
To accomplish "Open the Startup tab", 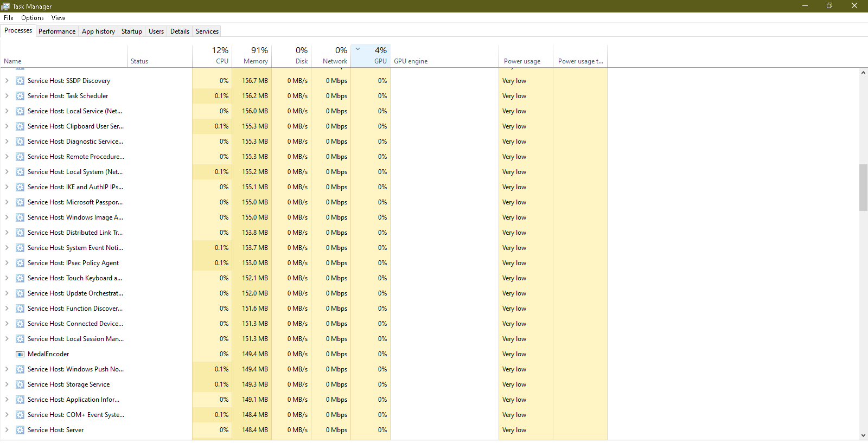I will 131,31.
